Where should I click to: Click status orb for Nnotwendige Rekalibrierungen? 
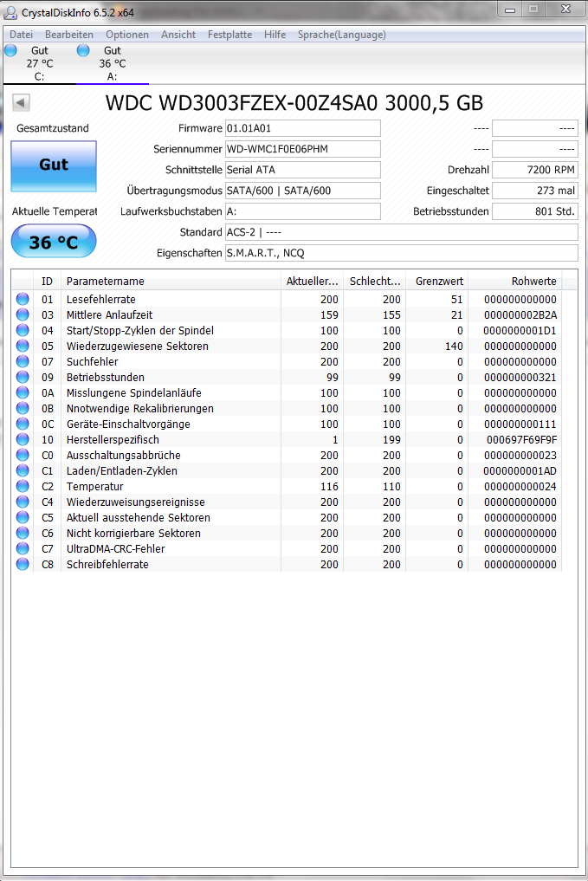(23, 409)
